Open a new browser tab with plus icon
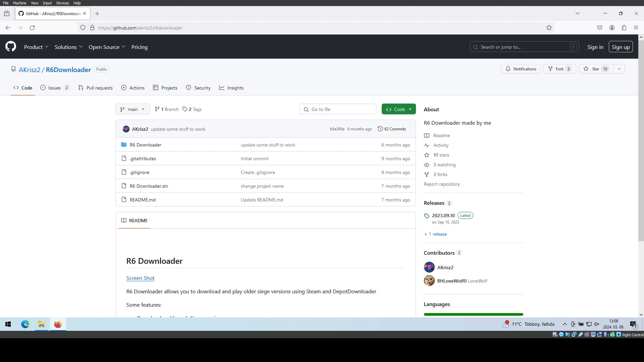This screenshot has height=362, width=644. (97, 14)
